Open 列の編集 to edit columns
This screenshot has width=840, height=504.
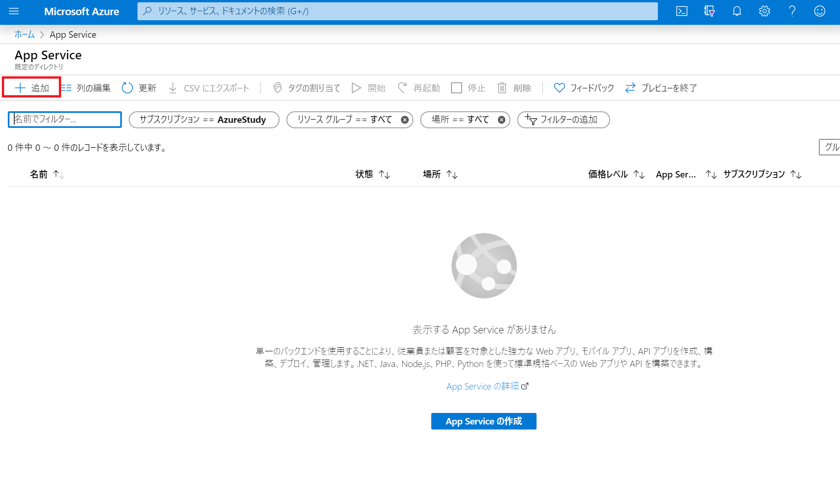pyautogui.click(x=86, y=88)
